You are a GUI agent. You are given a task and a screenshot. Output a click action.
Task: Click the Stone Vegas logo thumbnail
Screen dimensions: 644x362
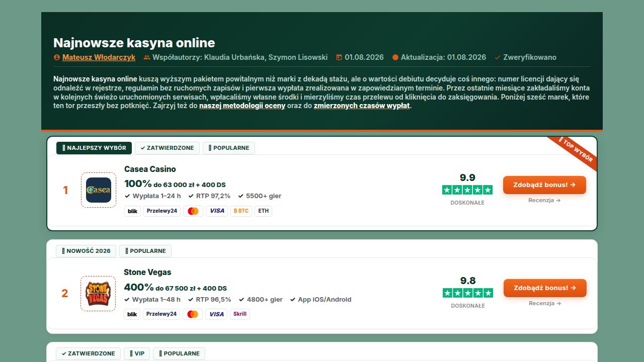coord(98,293)
